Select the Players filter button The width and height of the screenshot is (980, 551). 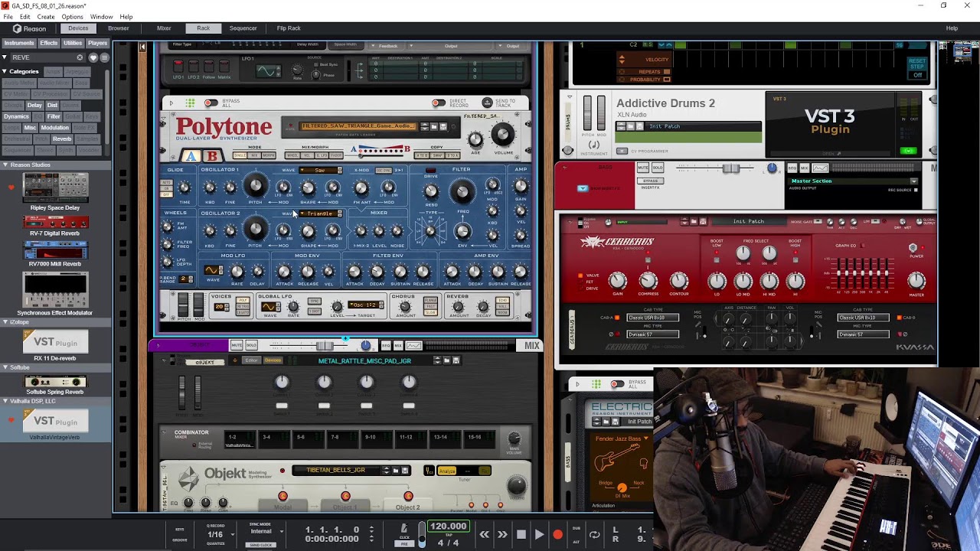(97, 43)
